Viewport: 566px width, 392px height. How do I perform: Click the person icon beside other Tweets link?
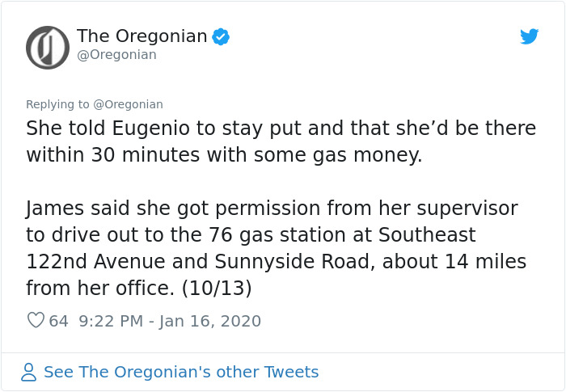[29, 372]
